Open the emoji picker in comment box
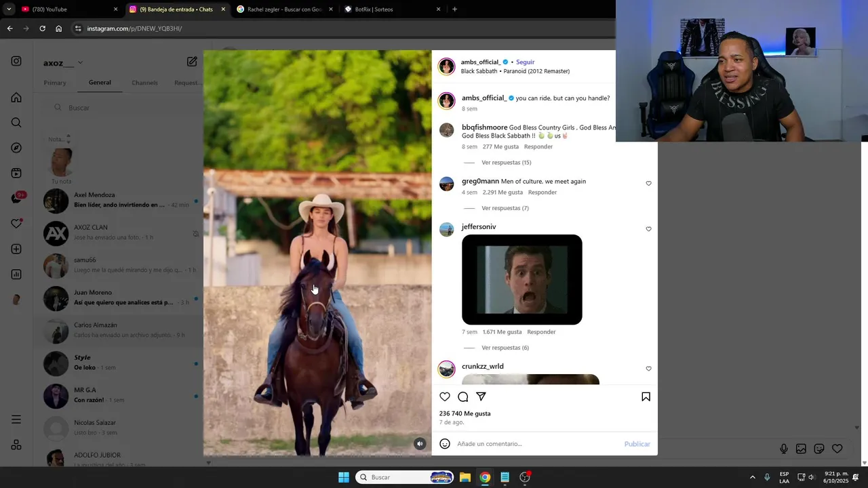The image size is (868, 488). tap(445, 444)
